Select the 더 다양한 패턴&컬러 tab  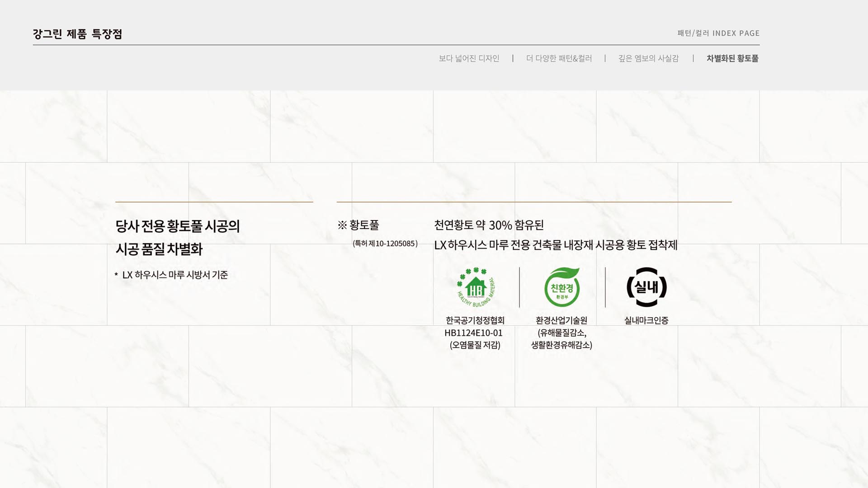559,58
